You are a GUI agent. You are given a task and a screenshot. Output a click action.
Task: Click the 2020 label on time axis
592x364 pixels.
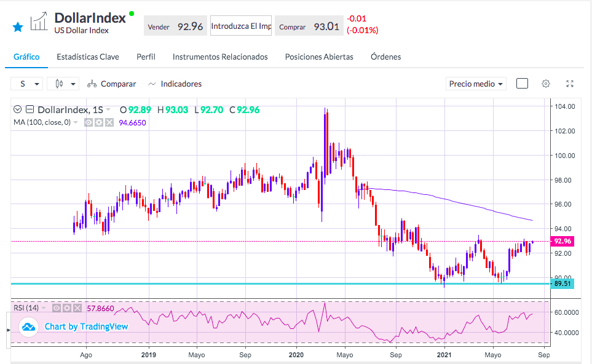click(x=296, y=355)
